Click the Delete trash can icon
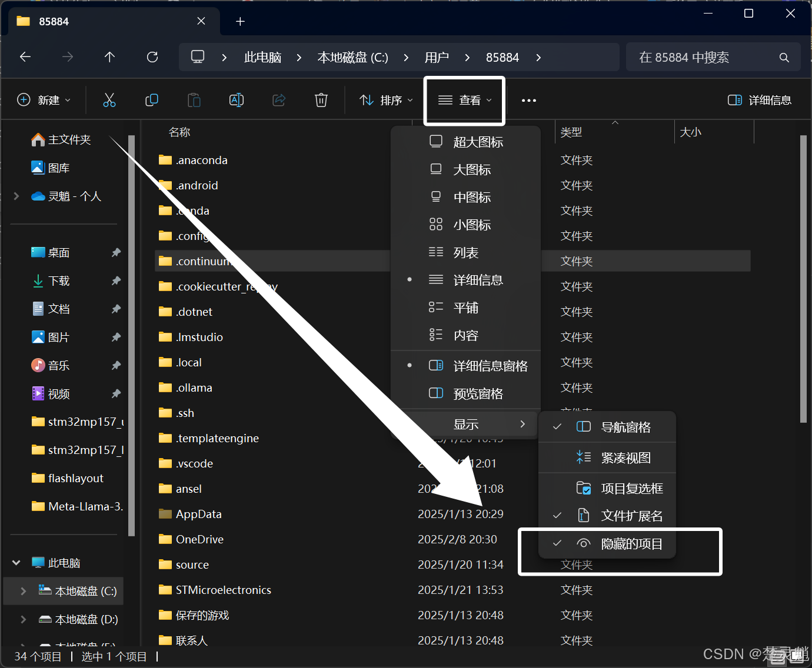This screenshot has height=668, width=812. point(321,100)
